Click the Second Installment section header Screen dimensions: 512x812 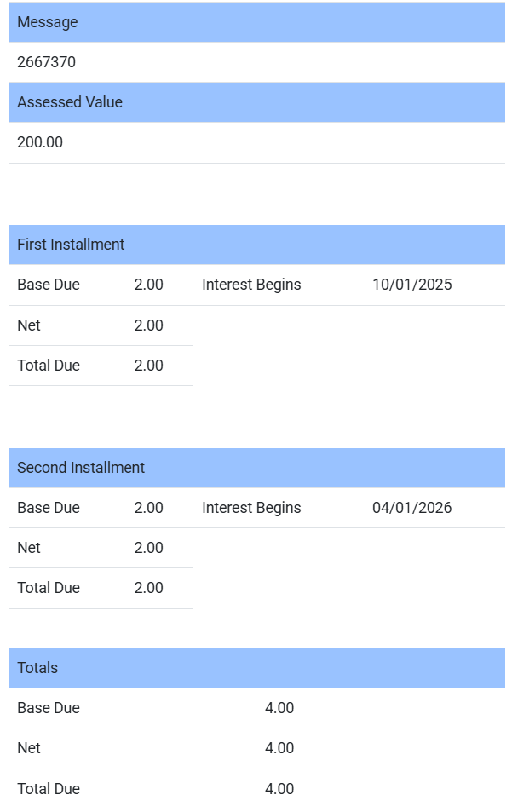coord(81,468)
